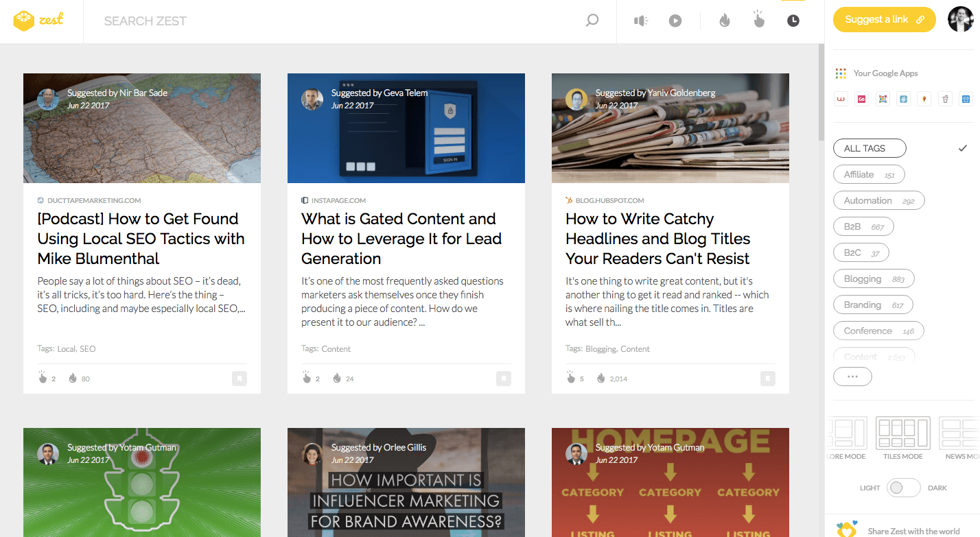Click the flame icon on the Gated Content card

336,378
